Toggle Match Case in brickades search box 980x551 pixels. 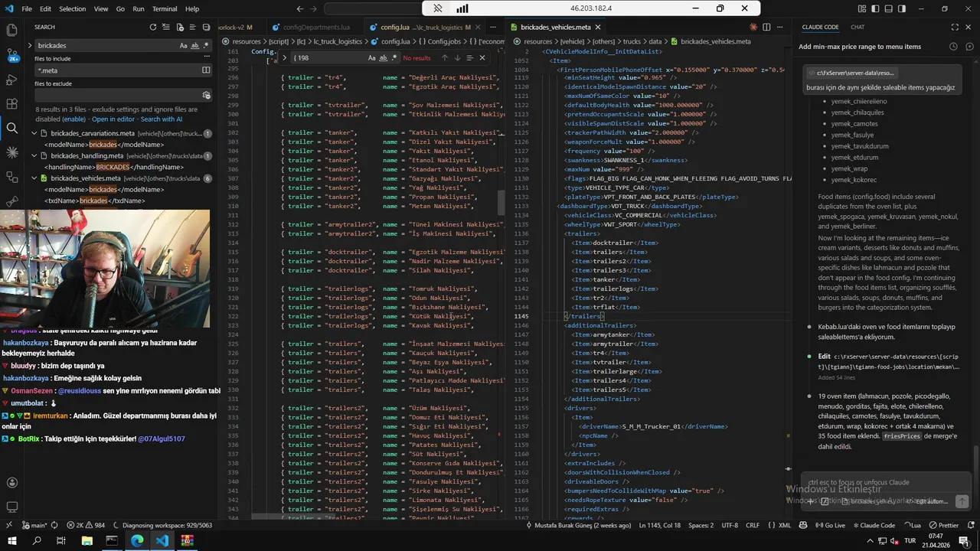184,46
